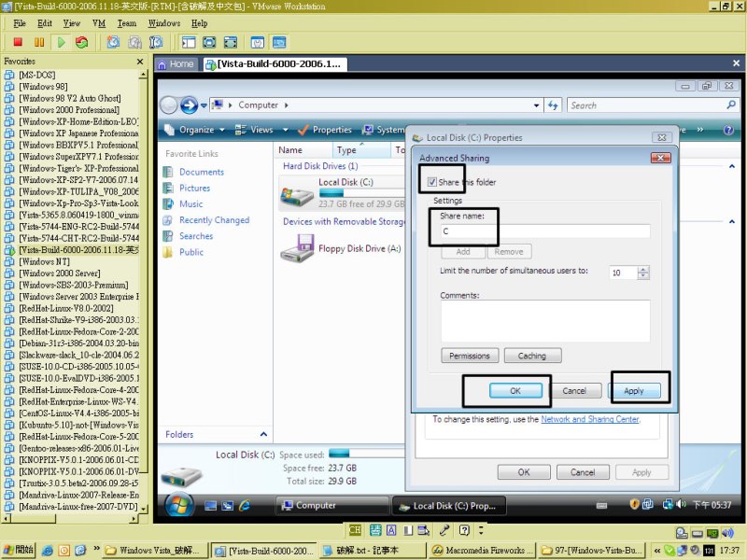The height and width of the screenshot is (560, 747).
Task: Collapse the Devices with Removable Storage group
Action: 732,222
